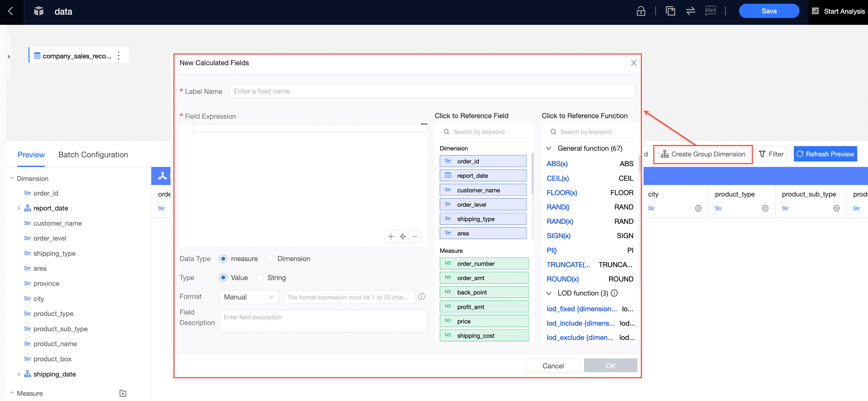This screenshot has width=868, height=401.
Task: Click the reference field list scrollbar
Action: (x=532, y=174)
